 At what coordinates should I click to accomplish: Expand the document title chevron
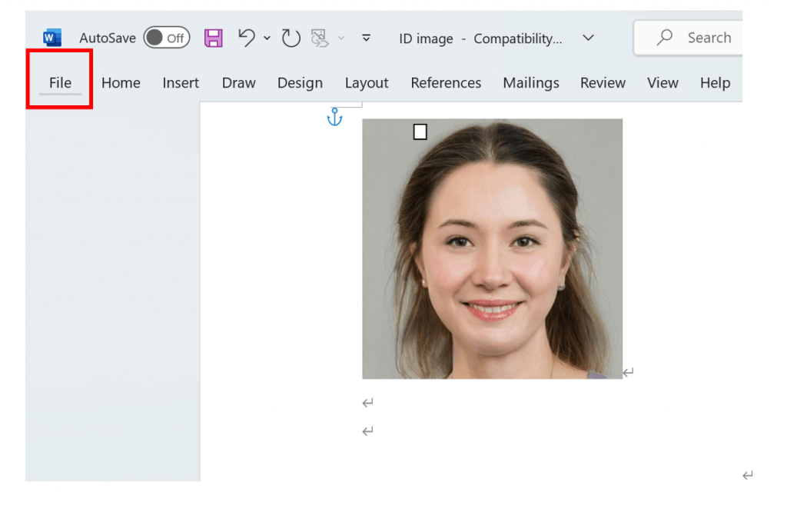[x=588, y=38]
